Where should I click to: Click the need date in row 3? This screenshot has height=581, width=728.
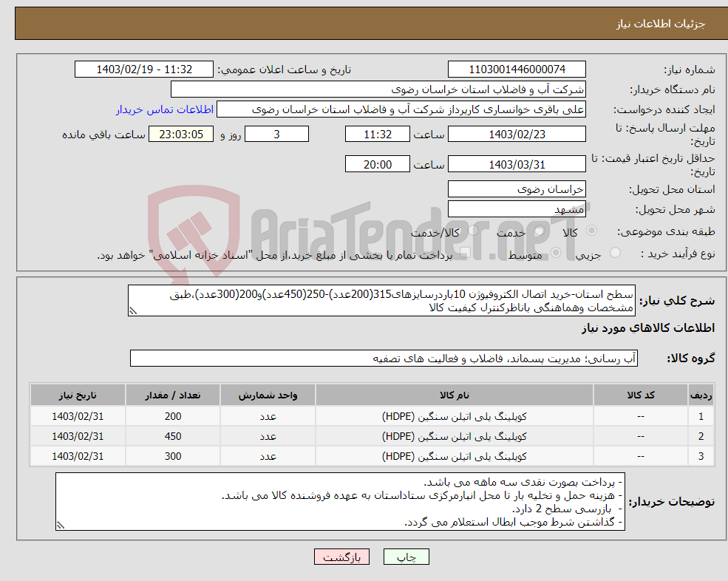(78, 457)
